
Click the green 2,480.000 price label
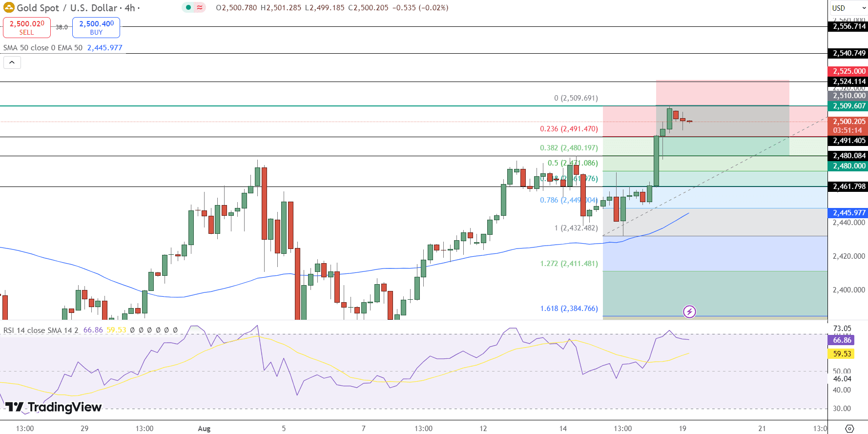click(848, 166)
